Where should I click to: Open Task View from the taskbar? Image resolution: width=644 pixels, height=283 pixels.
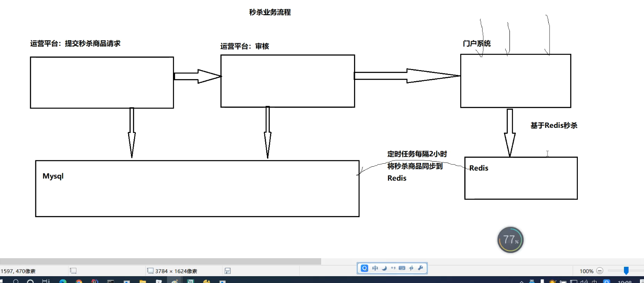click(x=46, y=281)
